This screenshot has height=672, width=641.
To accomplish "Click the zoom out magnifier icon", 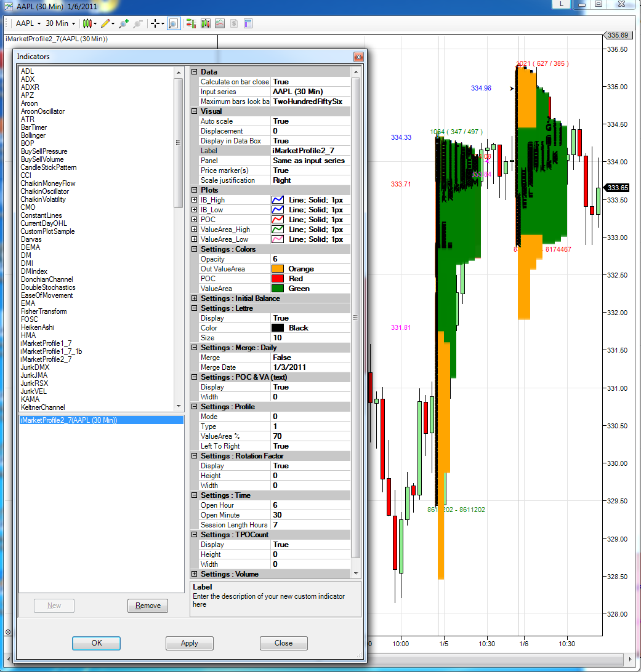I will pyautogui.click(x=138, y=23).
